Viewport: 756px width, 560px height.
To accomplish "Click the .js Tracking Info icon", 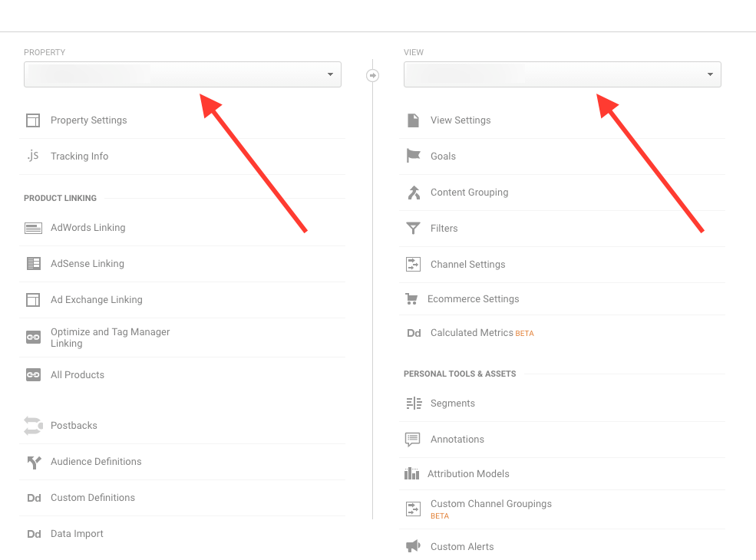I will [x=33, y=156].
